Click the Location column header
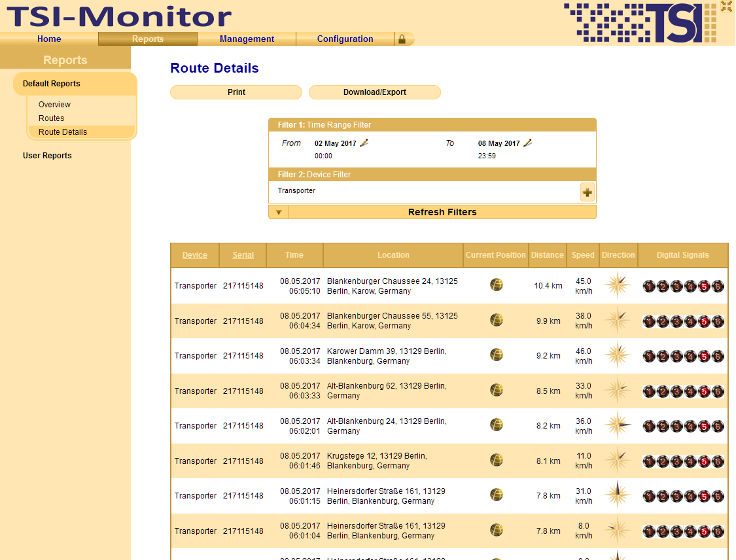This screenshot has width=736, height=560. [393, 255]
